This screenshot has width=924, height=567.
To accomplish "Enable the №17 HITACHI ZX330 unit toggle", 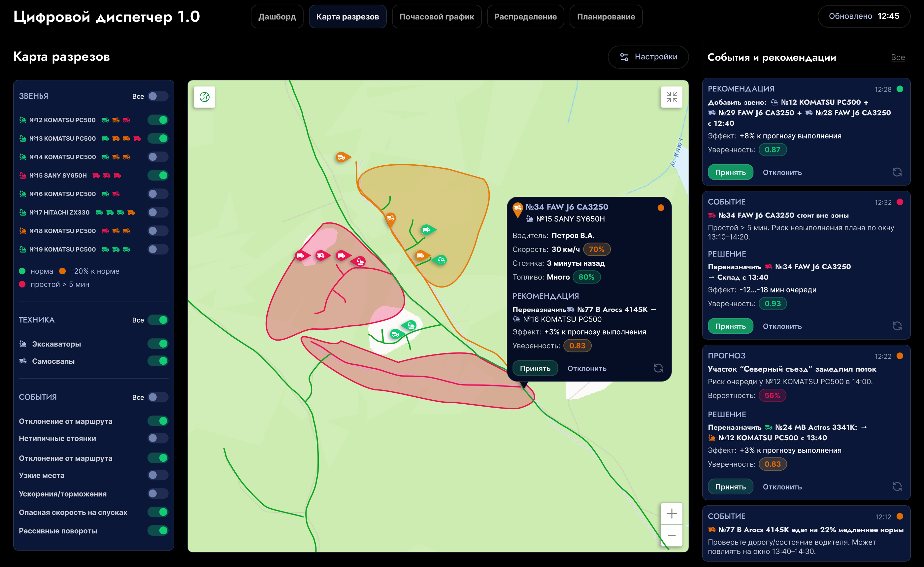I will pyautogui.click(x=158, y=212).
